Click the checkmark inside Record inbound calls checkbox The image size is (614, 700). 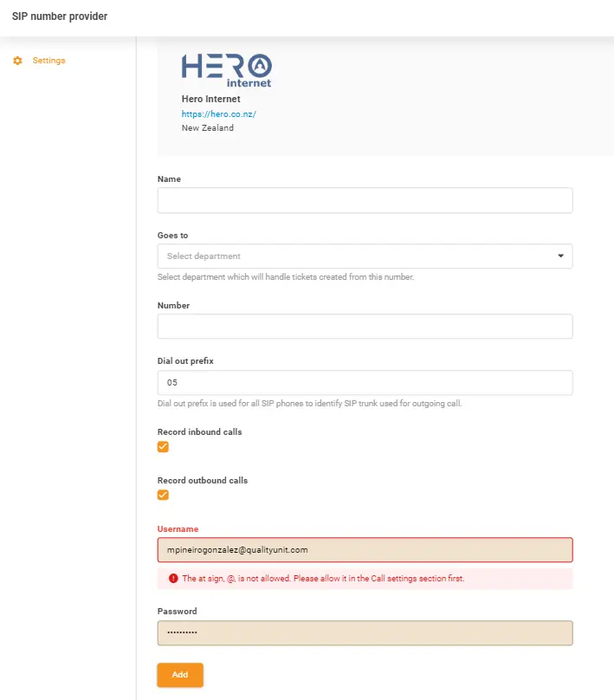163,446
